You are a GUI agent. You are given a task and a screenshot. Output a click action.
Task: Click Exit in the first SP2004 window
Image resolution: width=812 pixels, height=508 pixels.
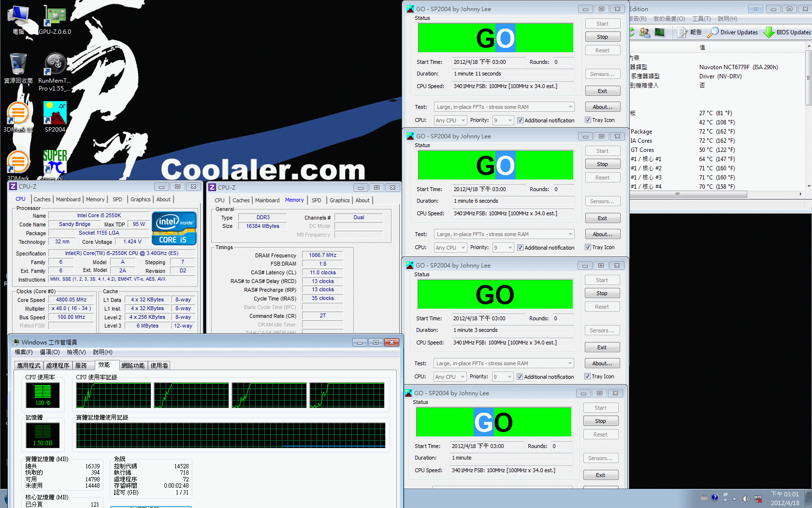click(602, 91)
